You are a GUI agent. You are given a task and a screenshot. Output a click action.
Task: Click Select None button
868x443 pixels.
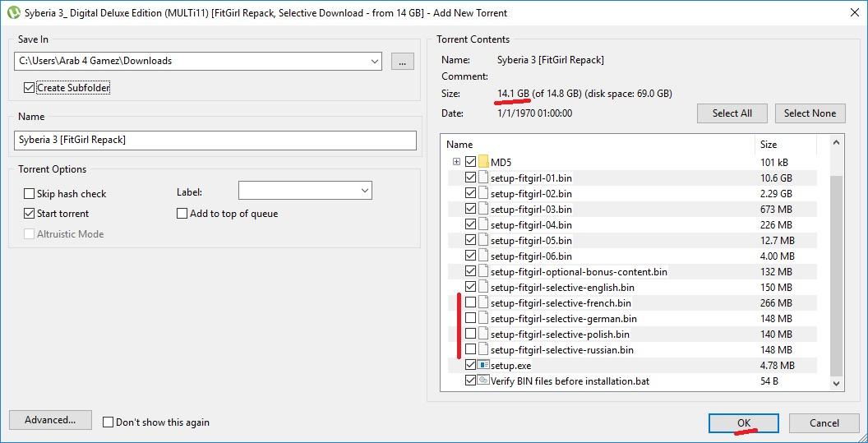810,113
